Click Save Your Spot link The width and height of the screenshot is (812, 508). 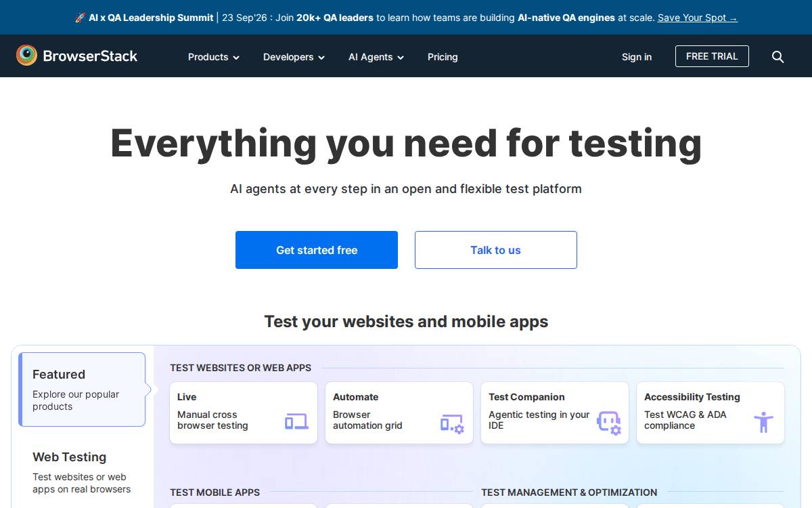click(698, 18)
